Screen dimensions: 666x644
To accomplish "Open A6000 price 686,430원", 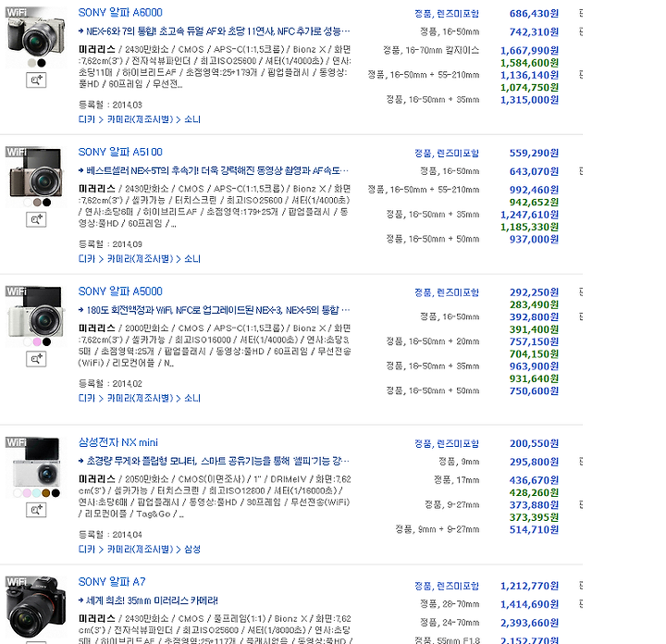I will pyautogui.click(x=534, y=14).
